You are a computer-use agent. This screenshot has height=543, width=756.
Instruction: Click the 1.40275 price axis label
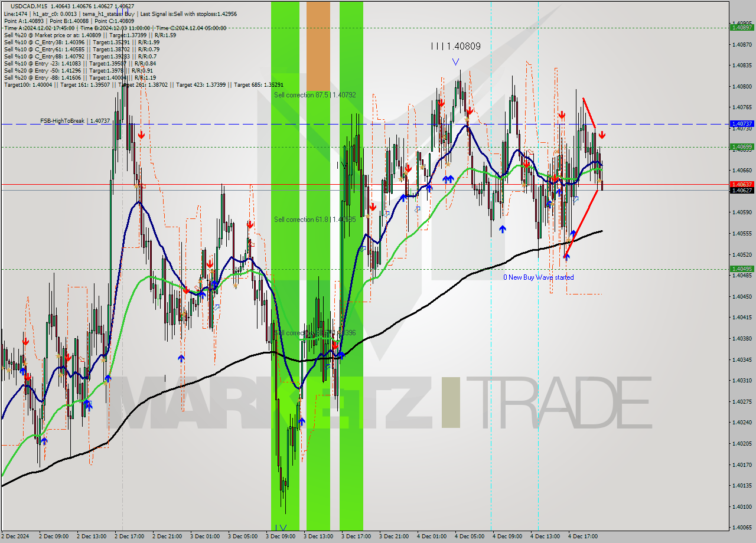point(742,401)
